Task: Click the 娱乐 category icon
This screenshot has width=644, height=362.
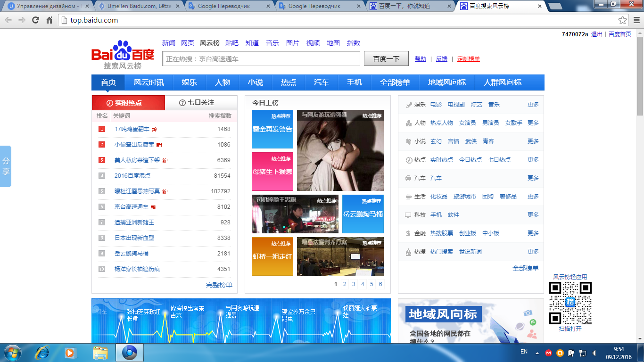Action: click(408, 105)
